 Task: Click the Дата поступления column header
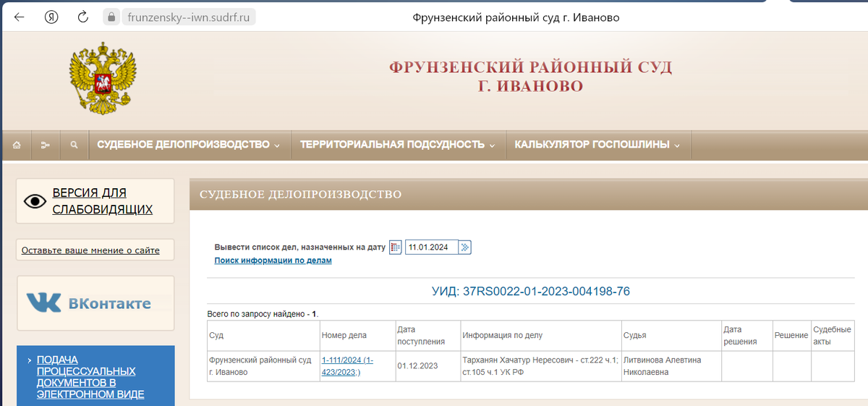click(x=427, y=336)
